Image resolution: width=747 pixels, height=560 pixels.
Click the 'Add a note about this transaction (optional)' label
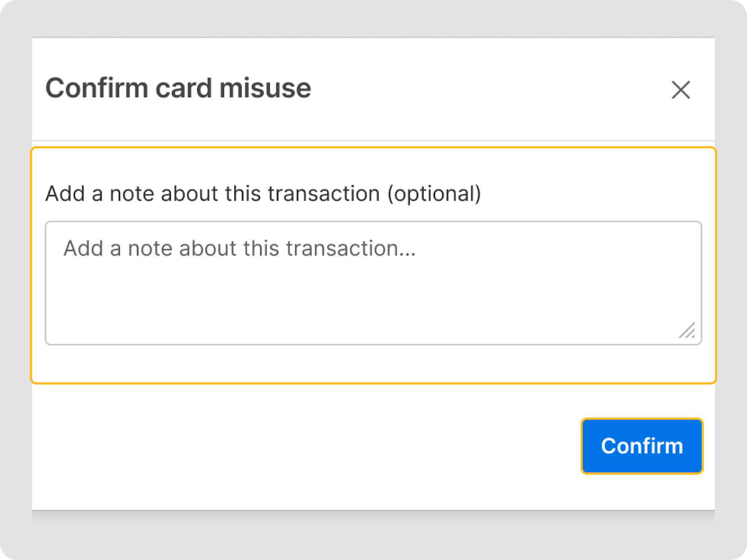(x=263, y=194)
